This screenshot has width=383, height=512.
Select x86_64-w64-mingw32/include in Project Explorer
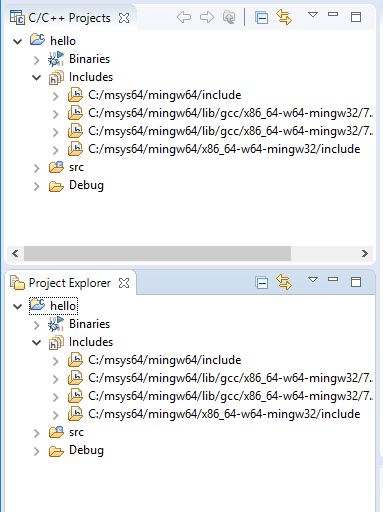(224, 414)
